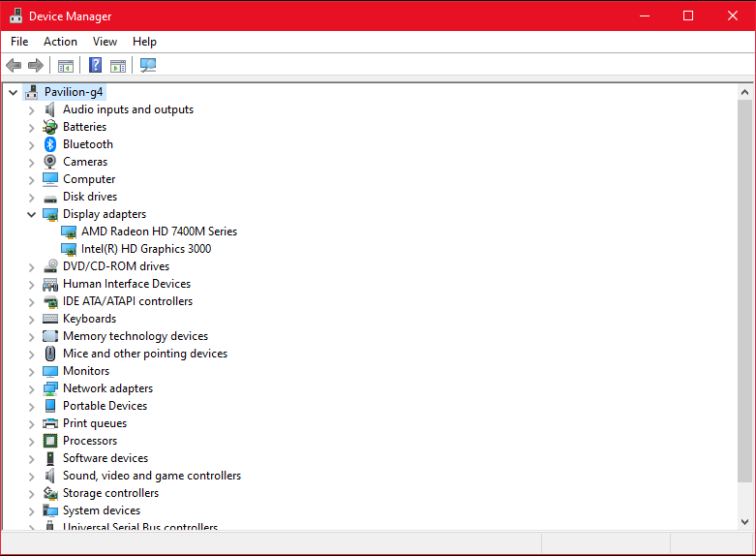
Task: Expand the Network adapters category chevron
Action: [31, 389]
